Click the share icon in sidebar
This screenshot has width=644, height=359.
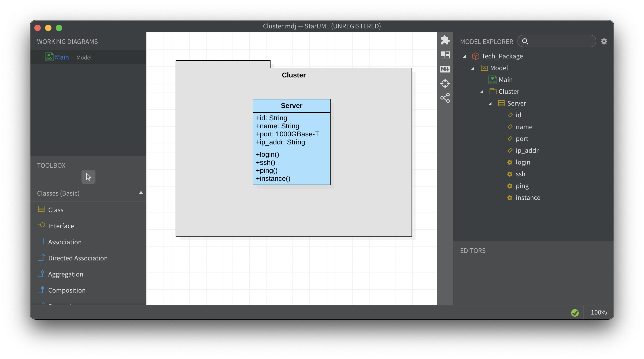[x=445, y=98]
